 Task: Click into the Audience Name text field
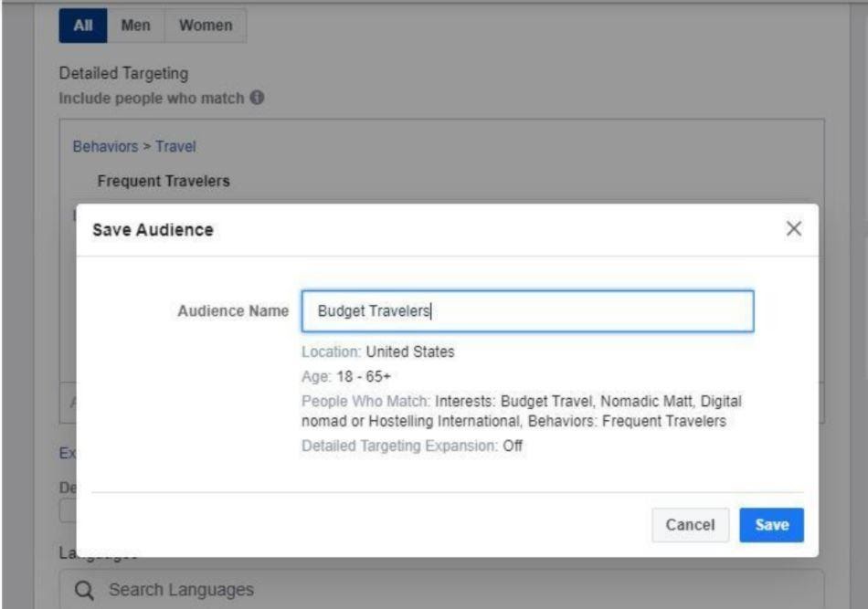527,311
